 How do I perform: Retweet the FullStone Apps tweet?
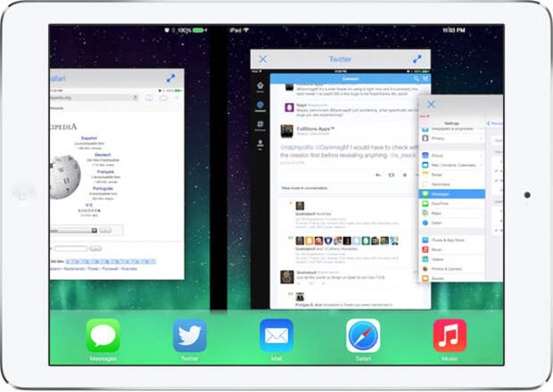coord(392,175)
